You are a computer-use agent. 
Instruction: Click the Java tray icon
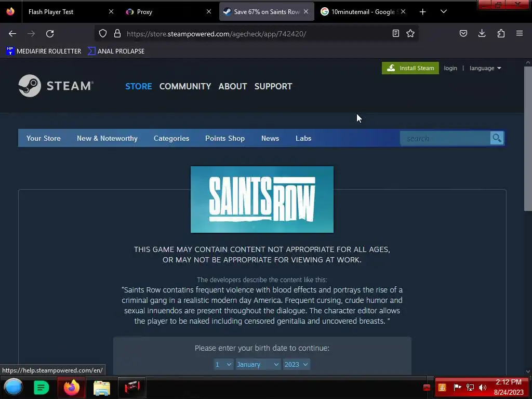coord(442,388)
